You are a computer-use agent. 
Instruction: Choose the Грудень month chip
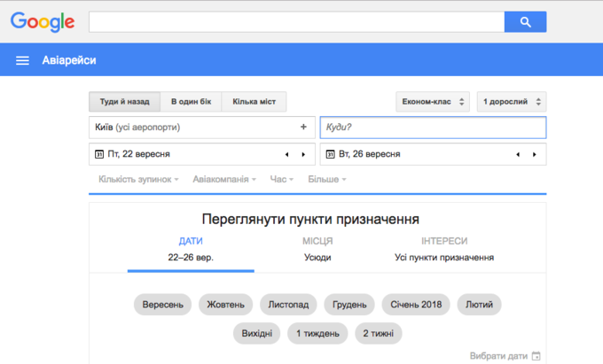tap(349, 305)
